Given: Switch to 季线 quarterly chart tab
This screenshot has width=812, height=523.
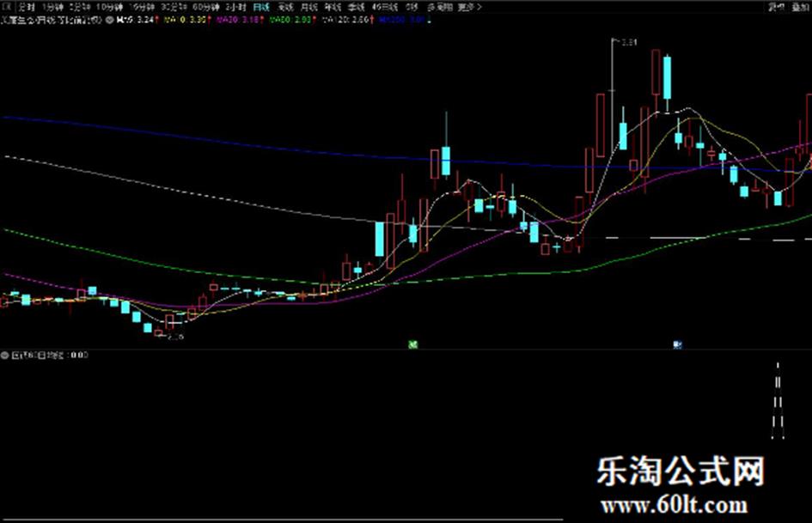Looking at the screenshot, I should (x=356, y=7).
